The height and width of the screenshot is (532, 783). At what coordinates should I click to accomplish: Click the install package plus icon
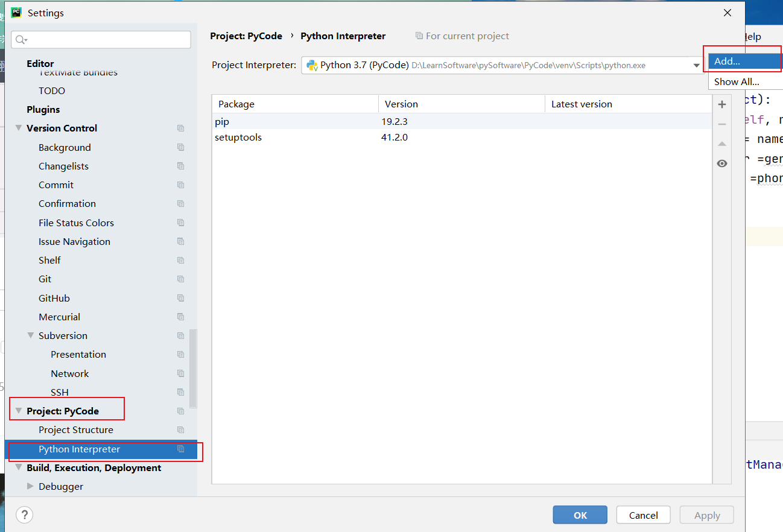[x=722, y=104]
